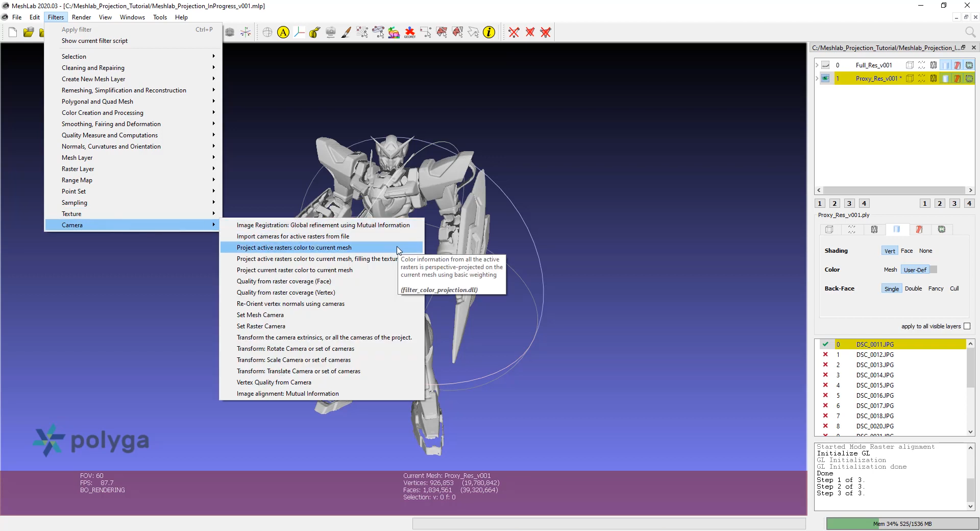Viewport: 980px width, 531px height.
Task: Toggle wireframe icon for Full_Res_v001
Action: [934, 65]
